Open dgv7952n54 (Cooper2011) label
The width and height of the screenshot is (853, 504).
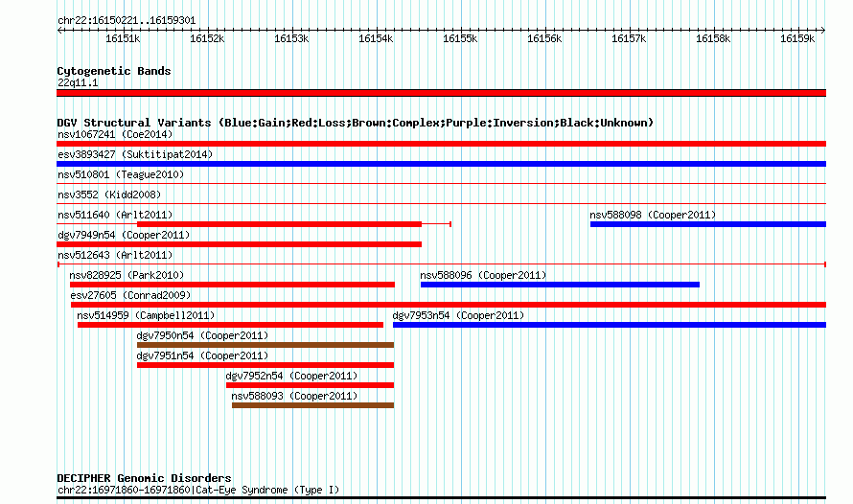click(291, 376)
